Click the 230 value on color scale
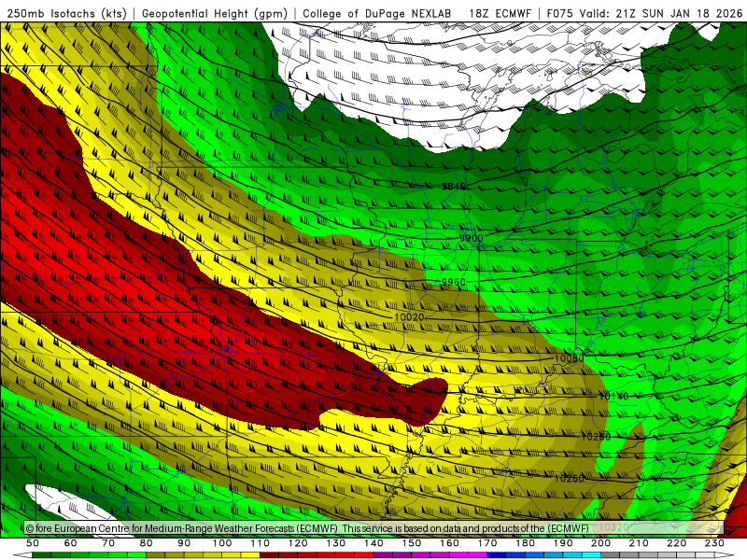The image size is (747, 560). (714, 543)
